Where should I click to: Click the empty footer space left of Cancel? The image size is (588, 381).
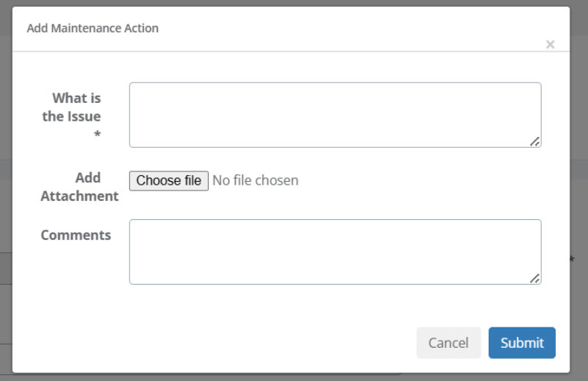220,343
